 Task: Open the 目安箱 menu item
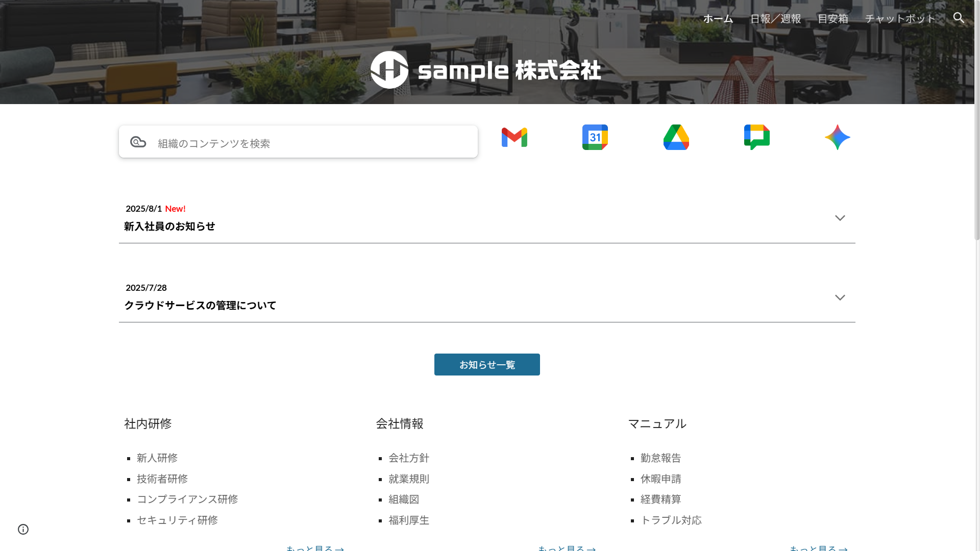click(833, 19)
